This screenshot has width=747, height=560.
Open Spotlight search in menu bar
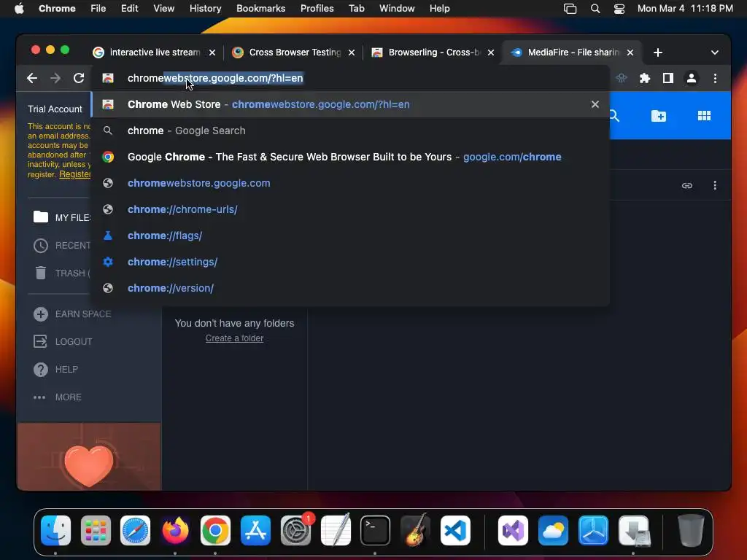click(595, 9)
